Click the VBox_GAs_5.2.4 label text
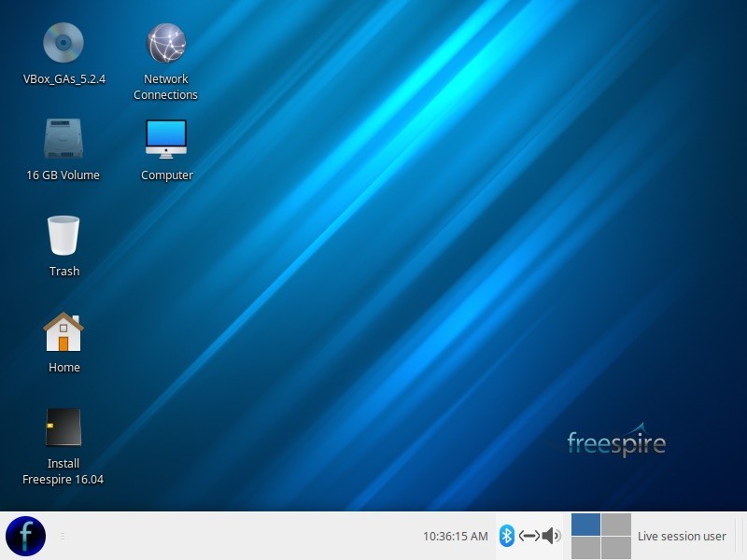 [64, 79]
